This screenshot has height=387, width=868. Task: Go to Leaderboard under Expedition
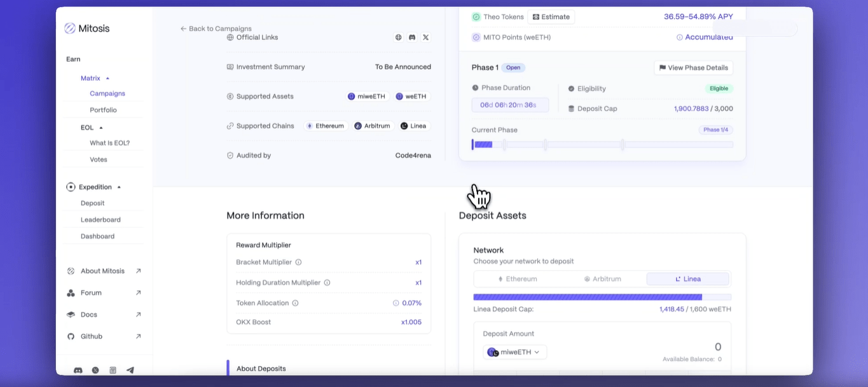click(x=100, y=220)
